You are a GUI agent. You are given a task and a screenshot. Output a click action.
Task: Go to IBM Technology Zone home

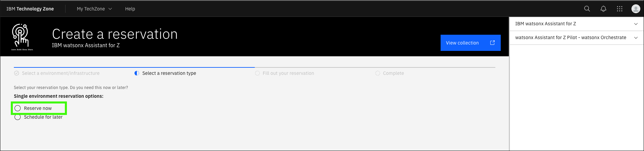coord(30,9)
